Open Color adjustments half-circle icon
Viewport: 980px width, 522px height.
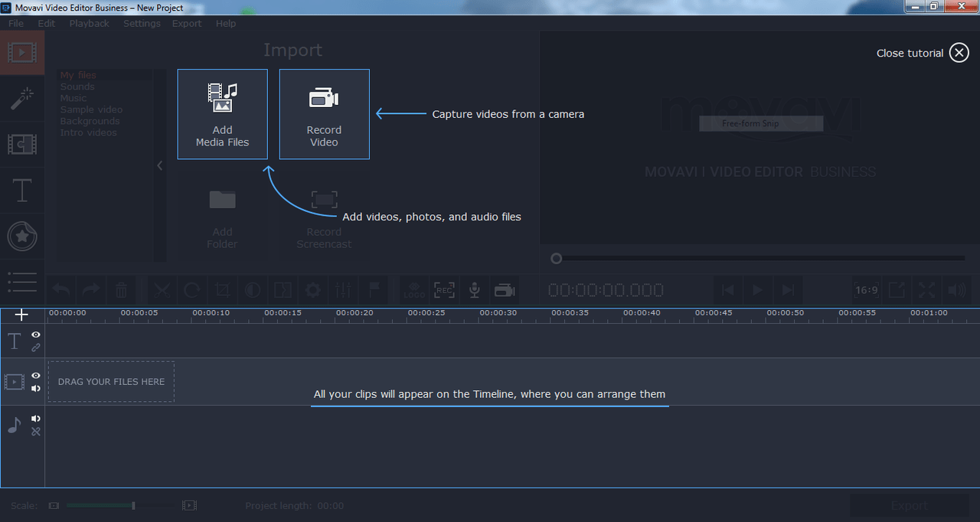click(x=253, y=290)
